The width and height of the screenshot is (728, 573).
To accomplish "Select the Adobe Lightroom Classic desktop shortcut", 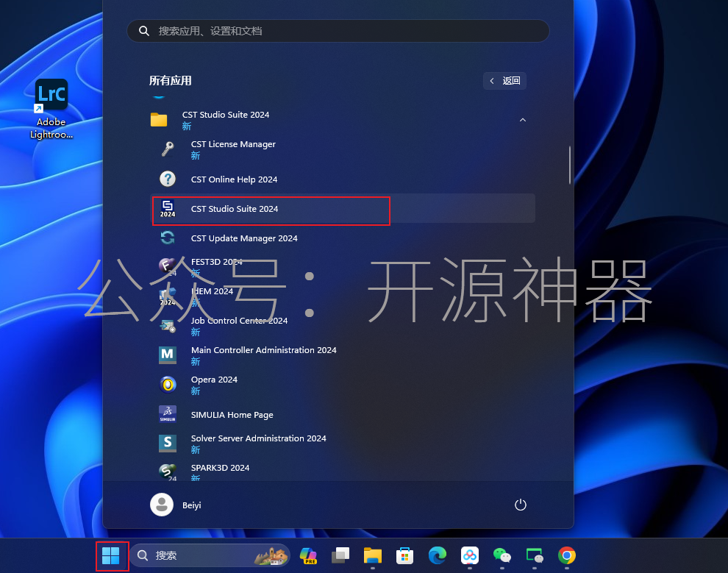I will 51,110.
